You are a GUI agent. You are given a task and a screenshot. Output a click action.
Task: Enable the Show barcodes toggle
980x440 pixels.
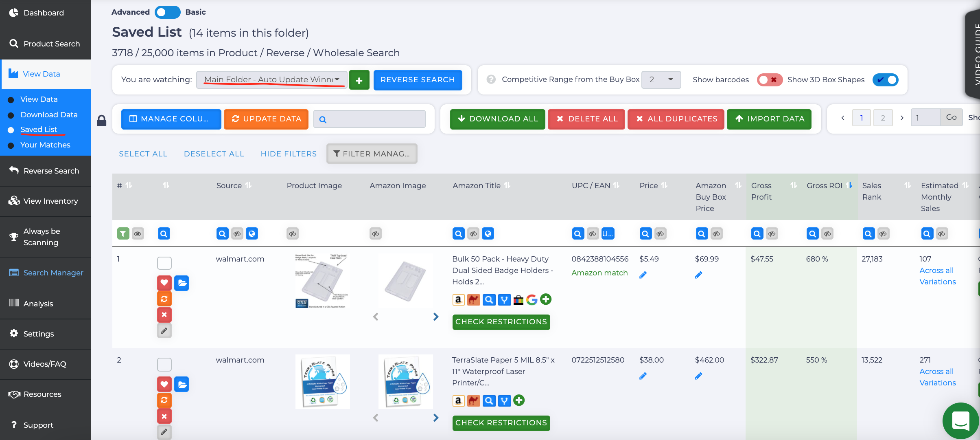click(769, 80)
